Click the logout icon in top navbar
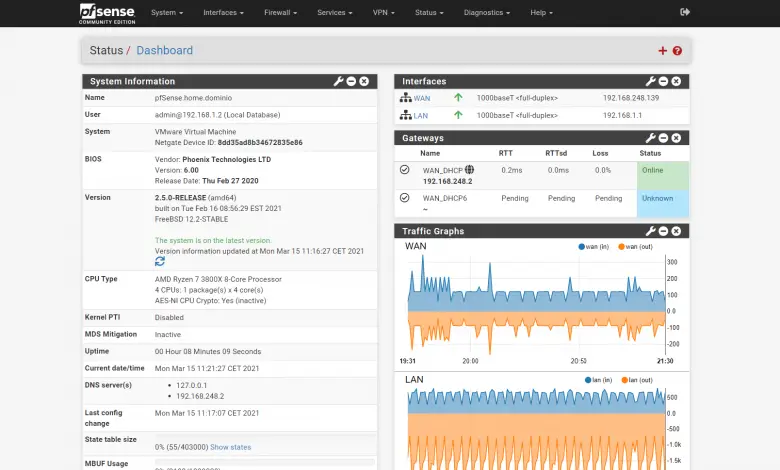Viewport: 780px width, 470px height. [685, 12]
